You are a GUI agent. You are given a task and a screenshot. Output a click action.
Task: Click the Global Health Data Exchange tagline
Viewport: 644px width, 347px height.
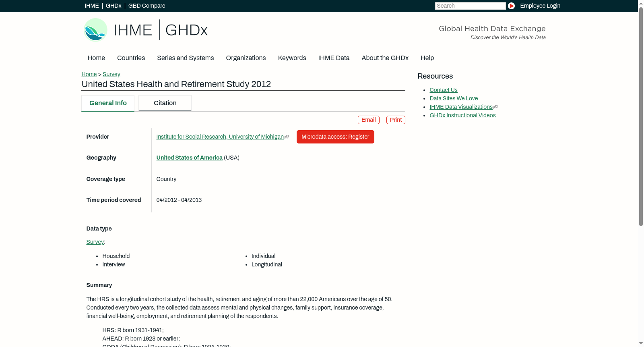[492, 29]
